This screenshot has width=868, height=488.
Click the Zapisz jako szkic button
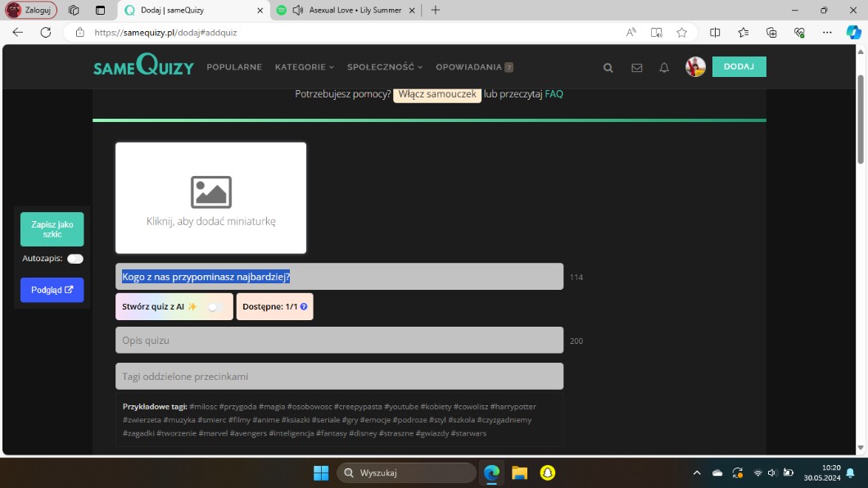click(52, 229)
